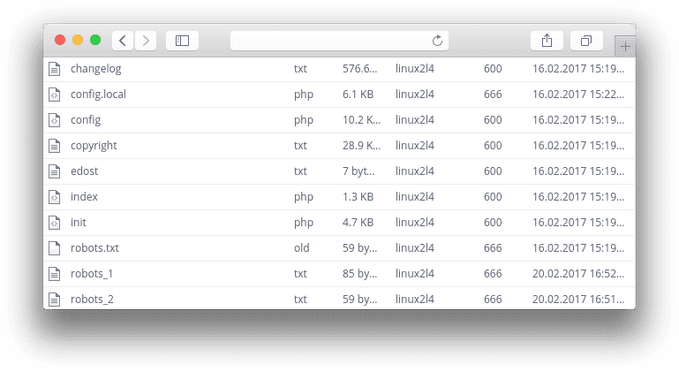Click the 600 permission of changelog
679x372 pixels.
(493, 68)
